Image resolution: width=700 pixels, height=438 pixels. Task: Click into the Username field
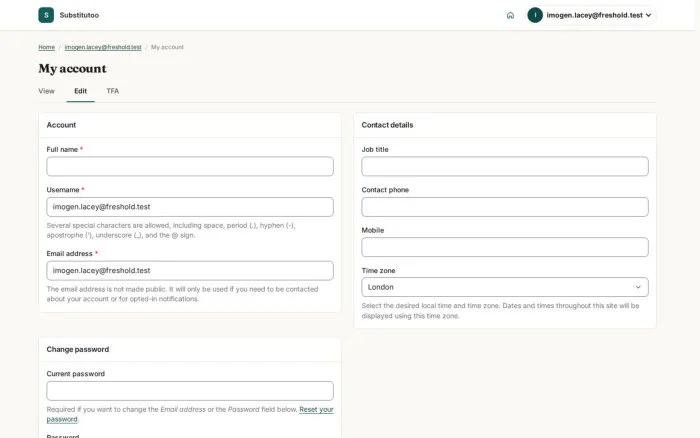click(190, 207)
